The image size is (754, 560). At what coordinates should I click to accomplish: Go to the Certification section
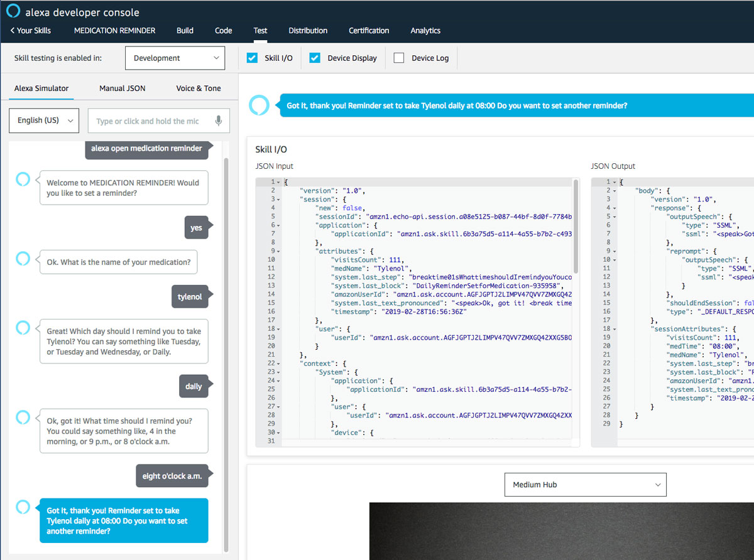point(369,31)
